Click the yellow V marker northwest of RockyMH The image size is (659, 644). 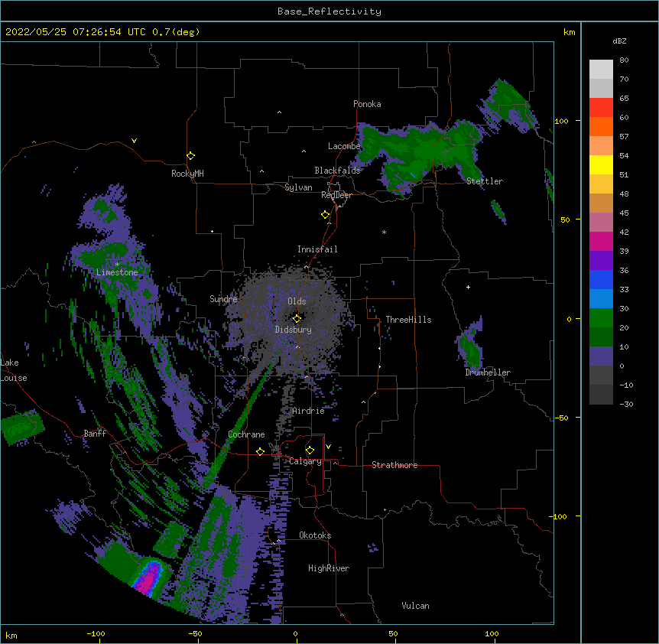(x=134, y=141)
